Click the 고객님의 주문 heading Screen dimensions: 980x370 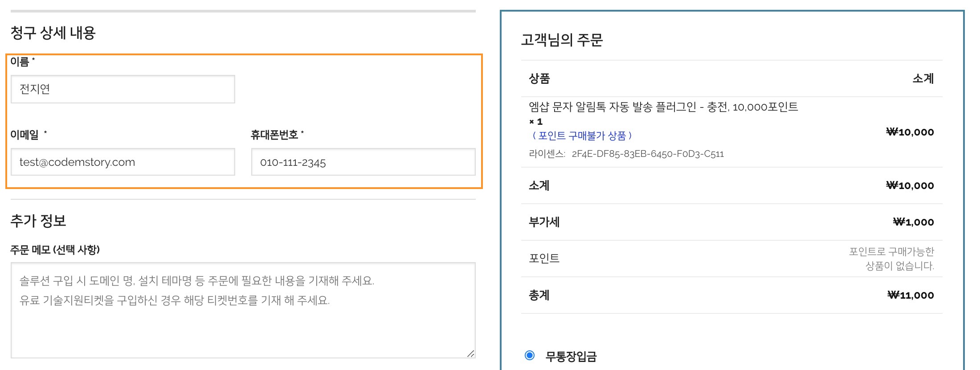point(562,40)
